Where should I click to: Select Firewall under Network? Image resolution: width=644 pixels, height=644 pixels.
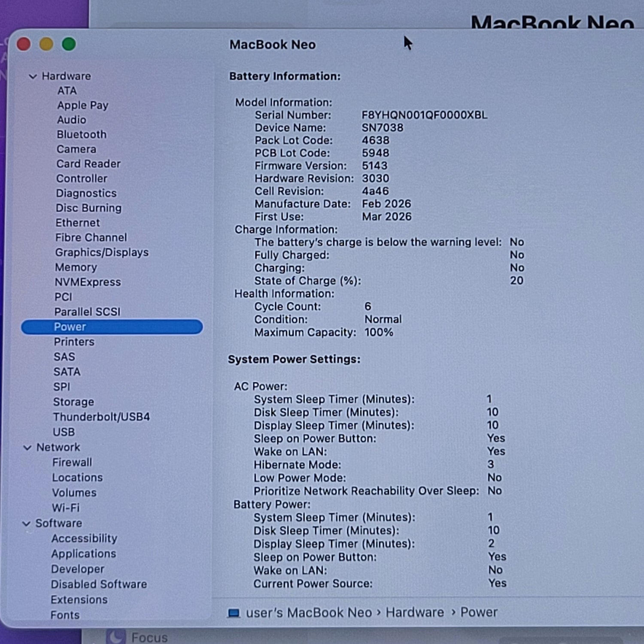72,463
